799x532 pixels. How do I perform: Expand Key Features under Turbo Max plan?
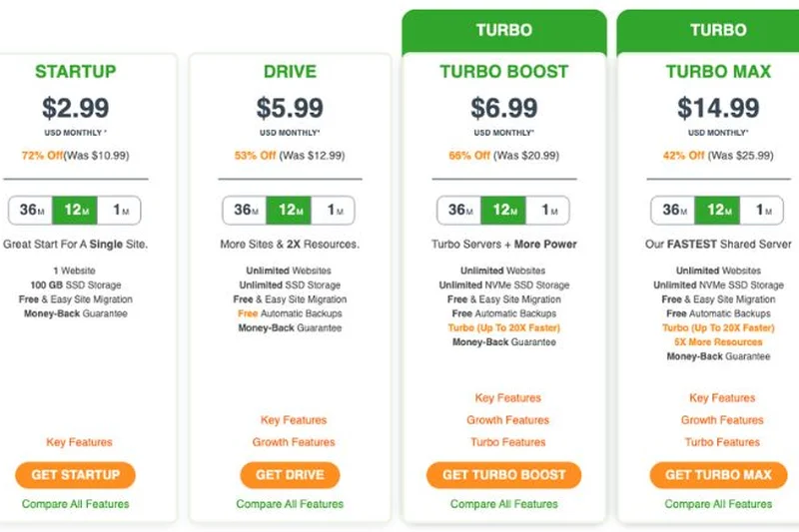point(722,398)
